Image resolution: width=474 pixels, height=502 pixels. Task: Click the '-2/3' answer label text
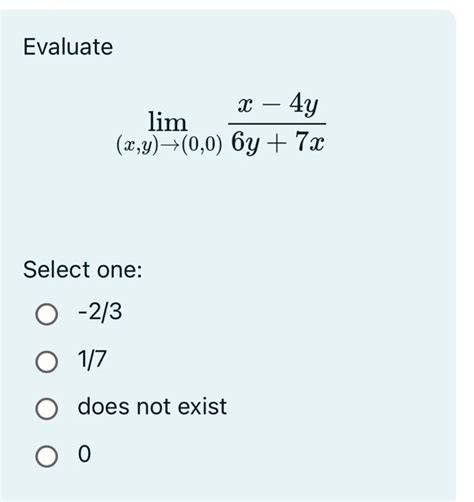(x=100, y=312)
